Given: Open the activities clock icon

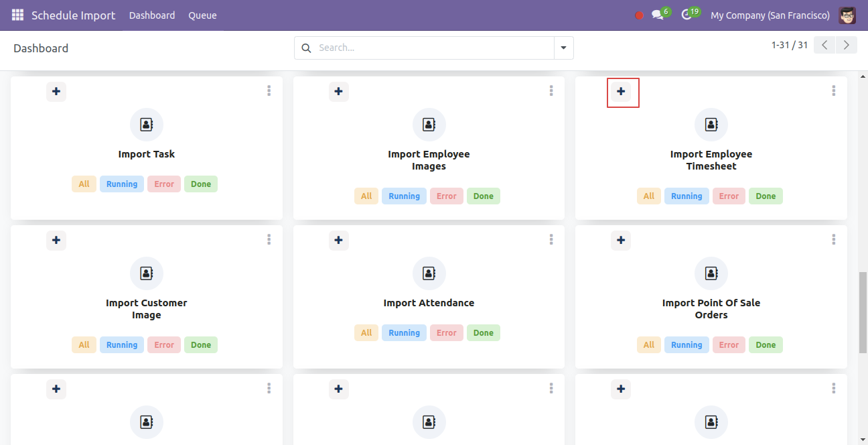Looking at the screenshot, I should point(686,15).
